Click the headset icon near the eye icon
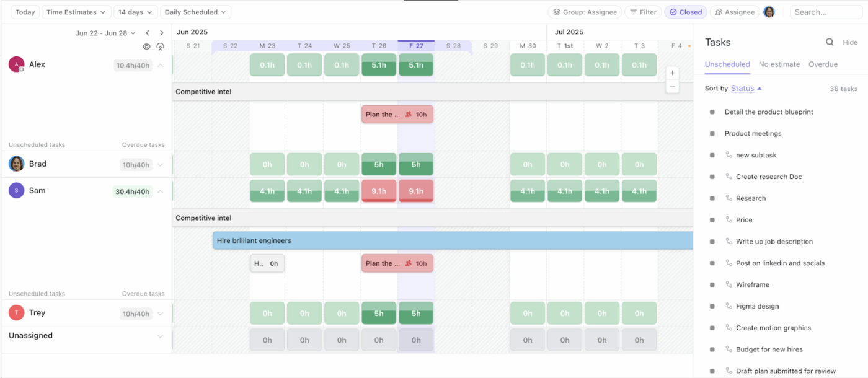The image size is (868, 378). tap(160, 46)
